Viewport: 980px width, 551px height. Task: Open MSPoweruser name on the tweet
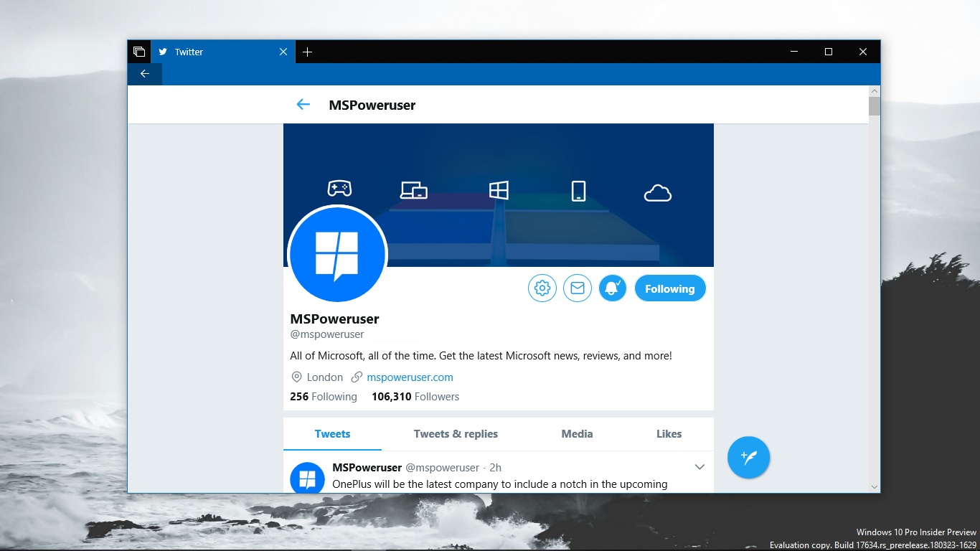coord(367,468)
